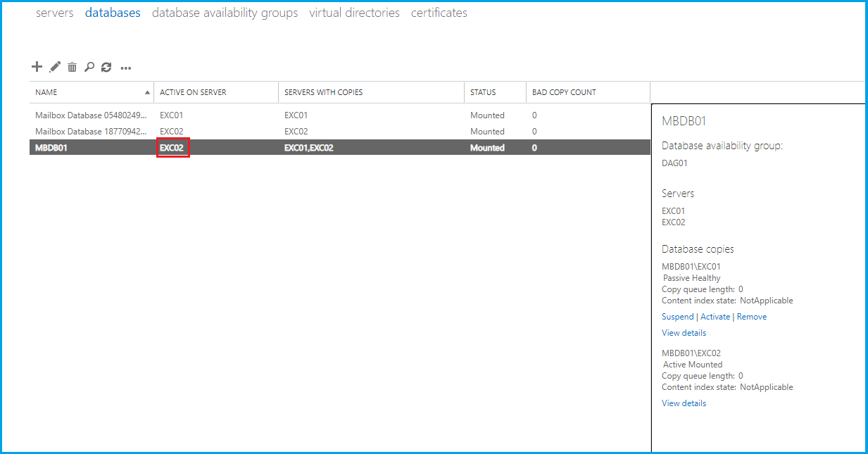Click Suspend link for MBDB01\EXC01 copy
This screenshot has width=868, height=454.
677,317
